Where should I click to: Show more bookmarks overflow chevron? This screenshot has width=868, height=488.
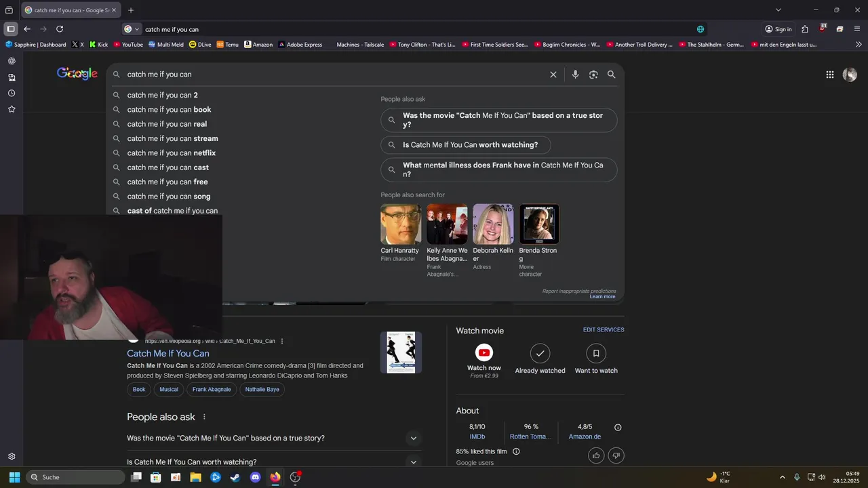pos(859,45)
